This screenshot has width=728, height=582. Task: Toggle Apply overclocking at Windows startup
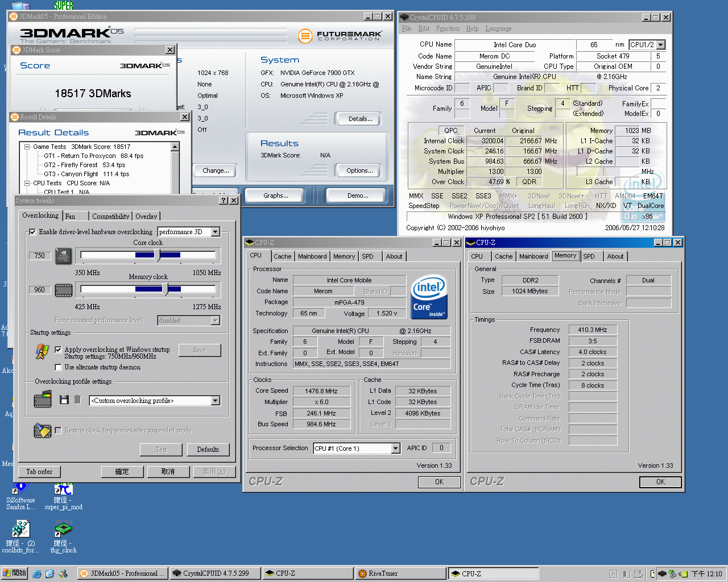pyautogui.click(x=58, y=350)
